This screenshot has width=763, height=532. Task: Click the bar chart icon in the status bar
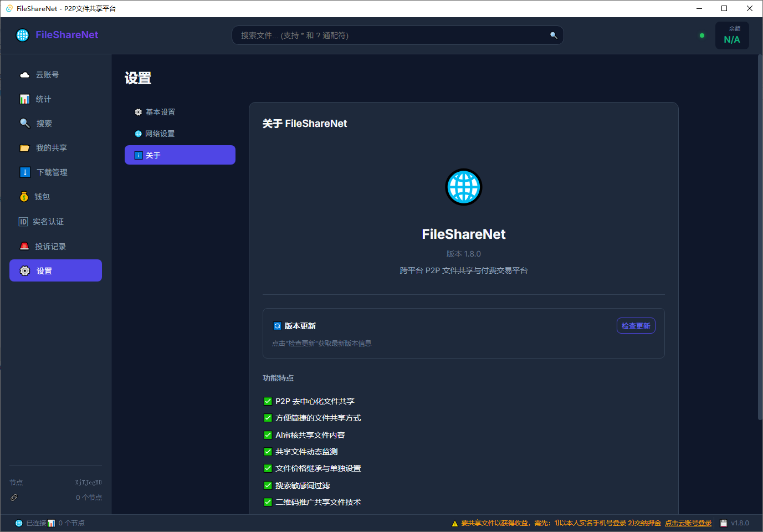[x=51, y=523]
